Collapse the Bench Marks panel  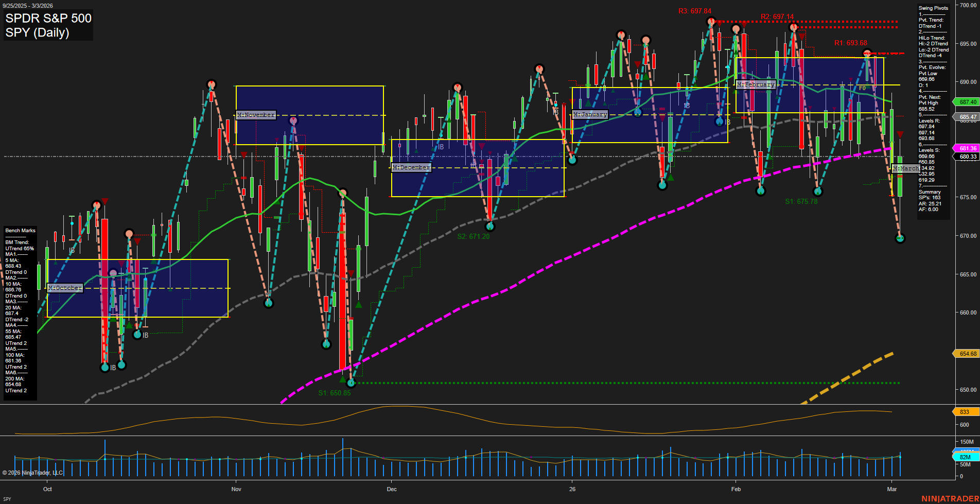coord(19,230)
